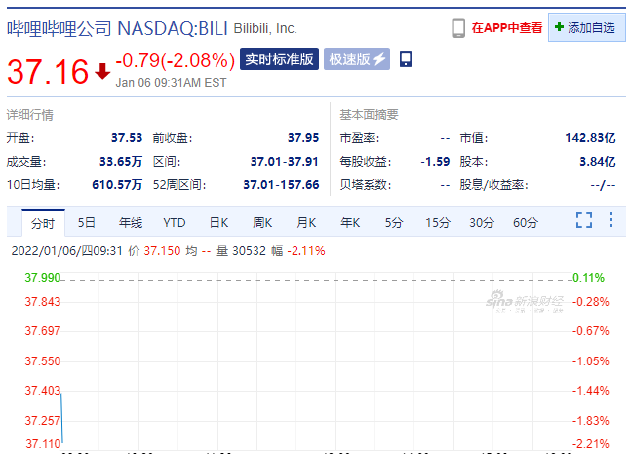The height and width of the screenshot is (454, 630).
Task: Open the 5分 interval tab
Action: pyautogui.click(x=394, y=222)
